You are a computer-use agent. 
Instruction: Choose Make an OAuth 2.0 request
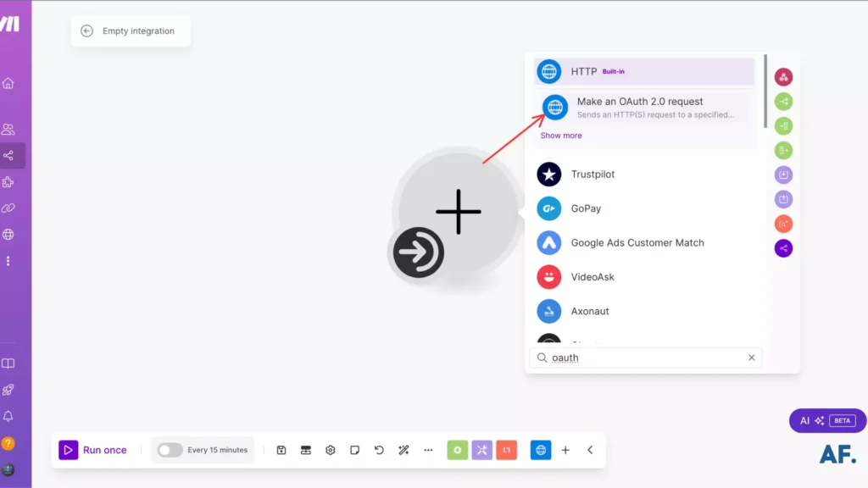click(644, 108)
